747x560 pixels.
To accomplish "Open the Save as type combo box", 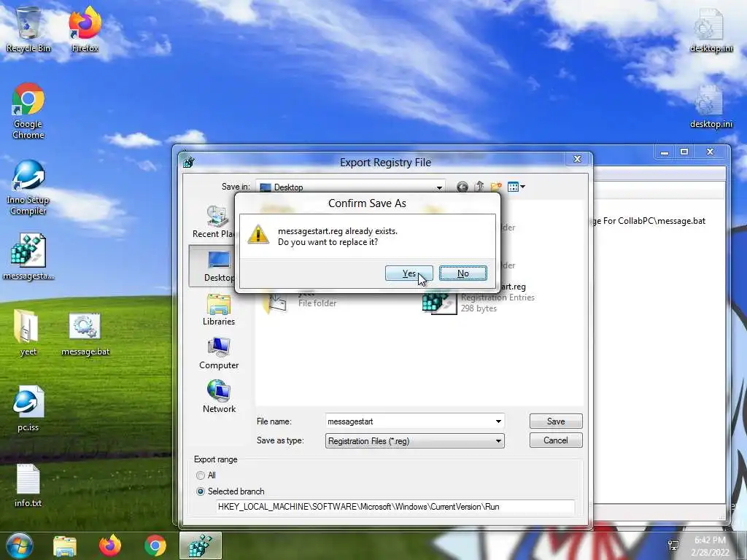I will click(414, 441).
